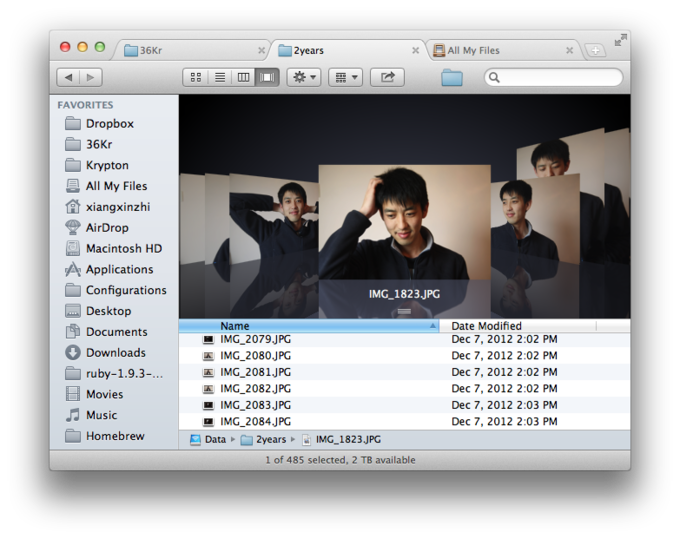680x539 pixels.
Task: Switch to column view
Action: click(243, 78)
